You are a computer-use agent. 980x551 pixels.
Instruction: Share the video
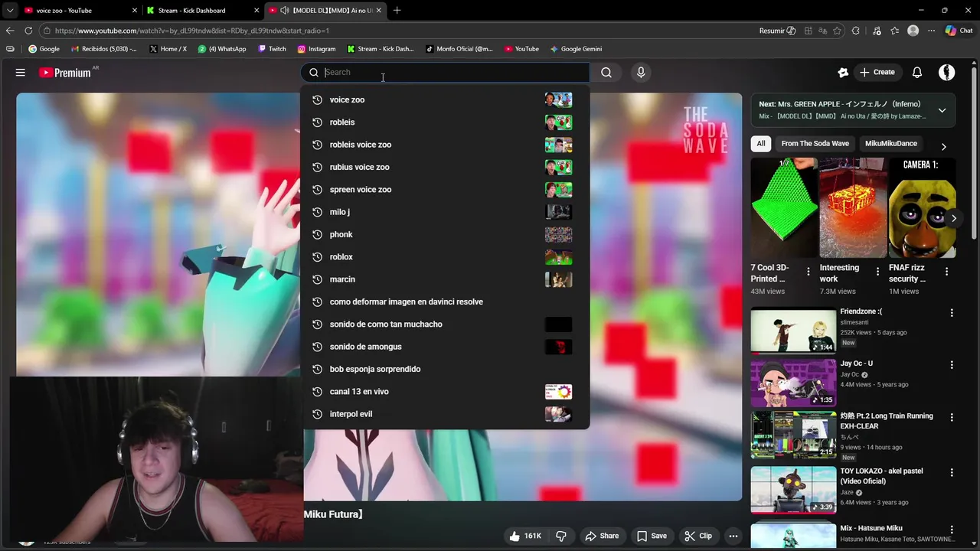click(602, 536)
